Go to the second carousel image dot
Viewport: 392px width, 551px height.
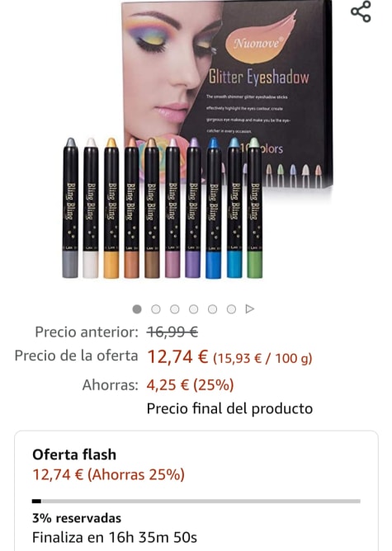click(x=156, y=308)
